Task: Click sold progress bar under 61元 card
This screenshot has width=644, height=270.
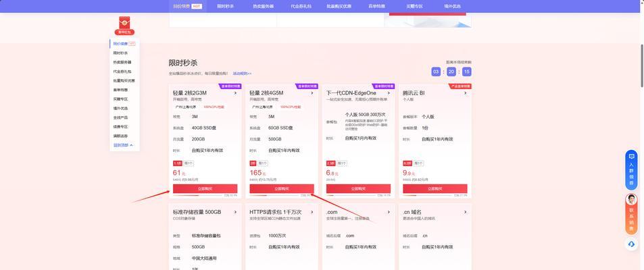Action: (x=198, y=196)
